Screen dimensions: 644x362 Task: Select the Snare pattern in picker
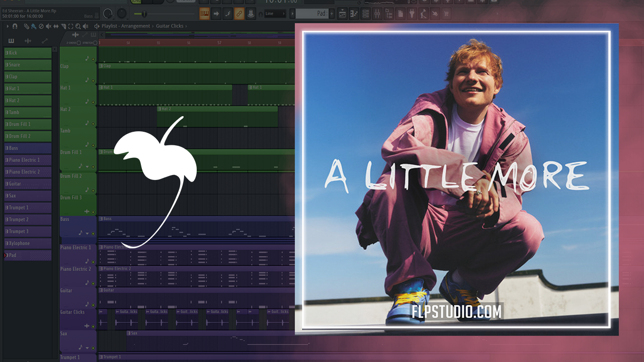click(28, 65)
